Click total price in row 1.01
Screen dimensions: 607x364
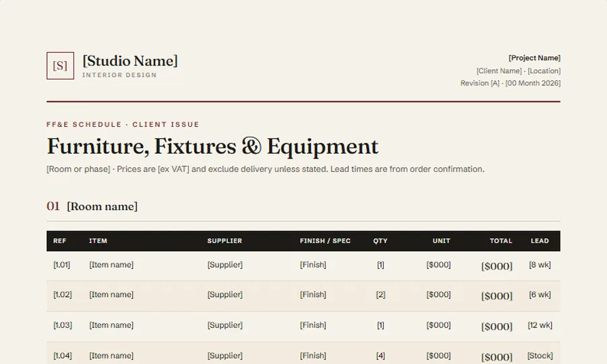(497, 266)
